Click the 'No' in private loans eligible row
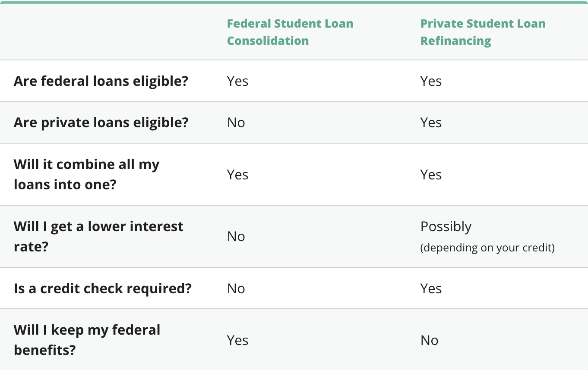Image resolution: width=588 pixels, height=370 pixels. tap(236, 122)
